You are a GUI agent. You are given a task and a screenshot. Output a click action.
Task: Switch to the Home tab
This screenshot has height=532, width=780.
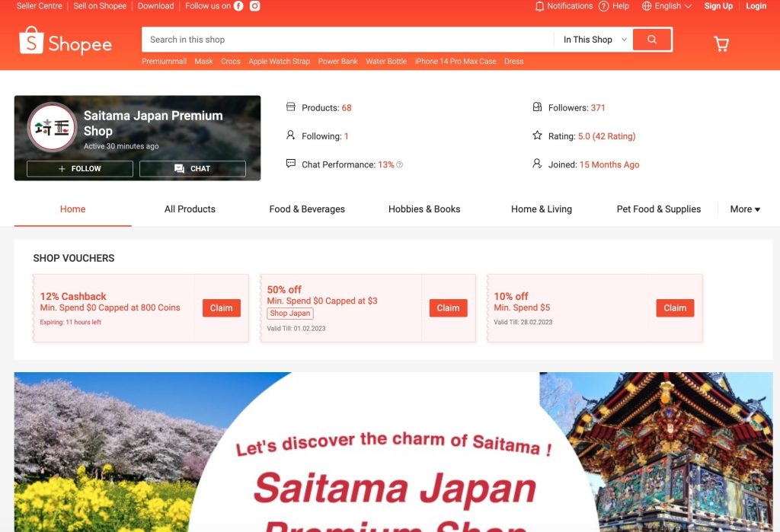(x=72, y=209)
